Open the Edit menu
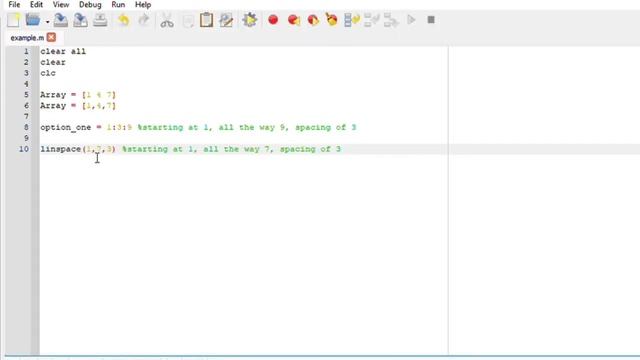The width and height of the screenshot is (640, 360). tap(36, 4)
